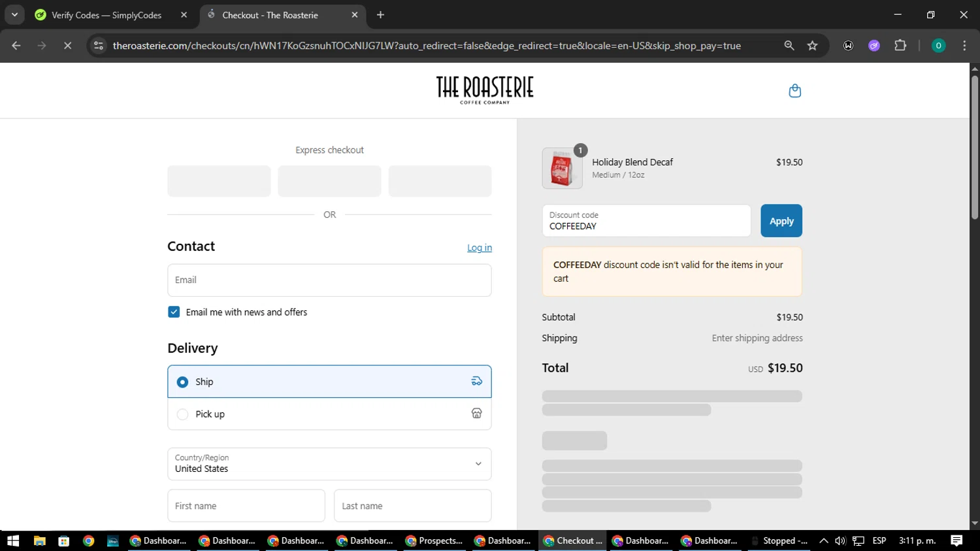Click the Discount code input field

[x=646, y=221]
